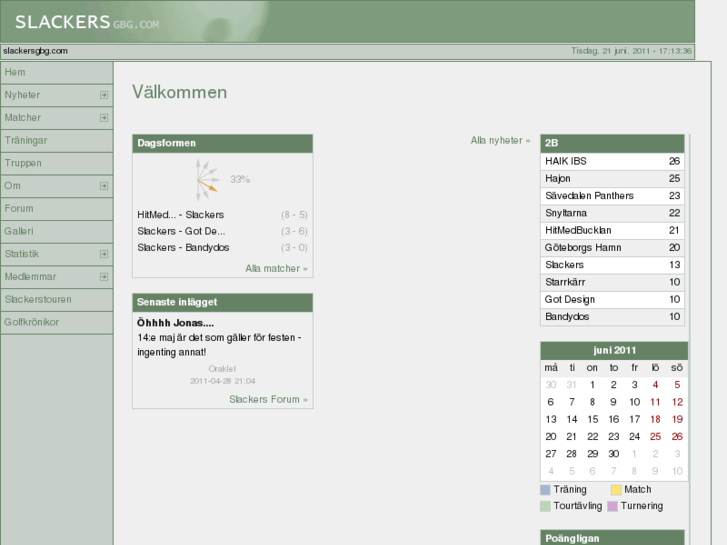This screenshot has height=545, width=727.
Task: Click the Senaste inlägget panel header
Action: 223,302
